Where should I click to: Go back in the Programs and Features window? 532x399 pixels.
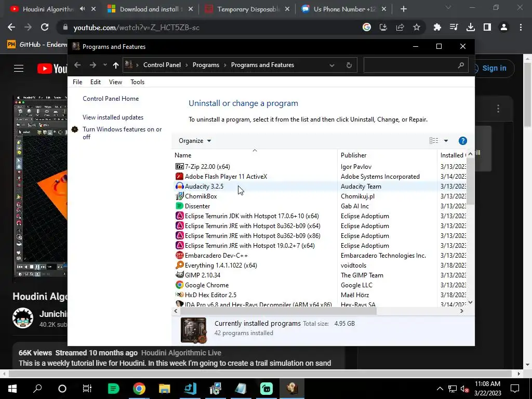pyautogui.click(x=77, y=65)
